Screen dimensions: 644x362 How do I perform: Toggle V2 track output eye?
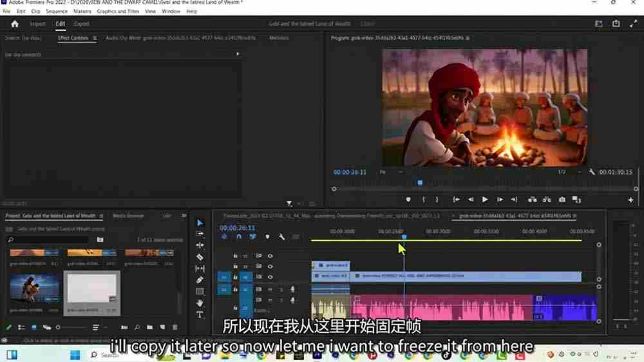coord(270,267)
